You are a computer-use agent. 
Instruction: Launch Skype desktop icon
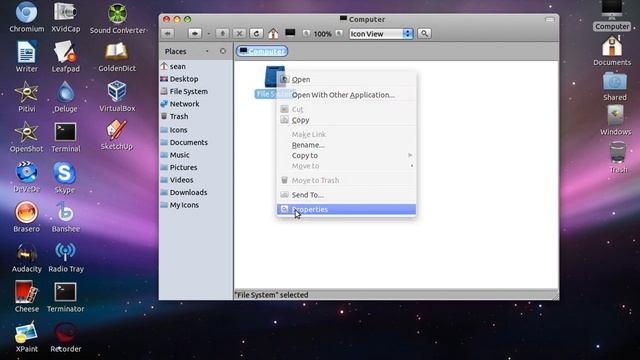click(x=64, y=178)
